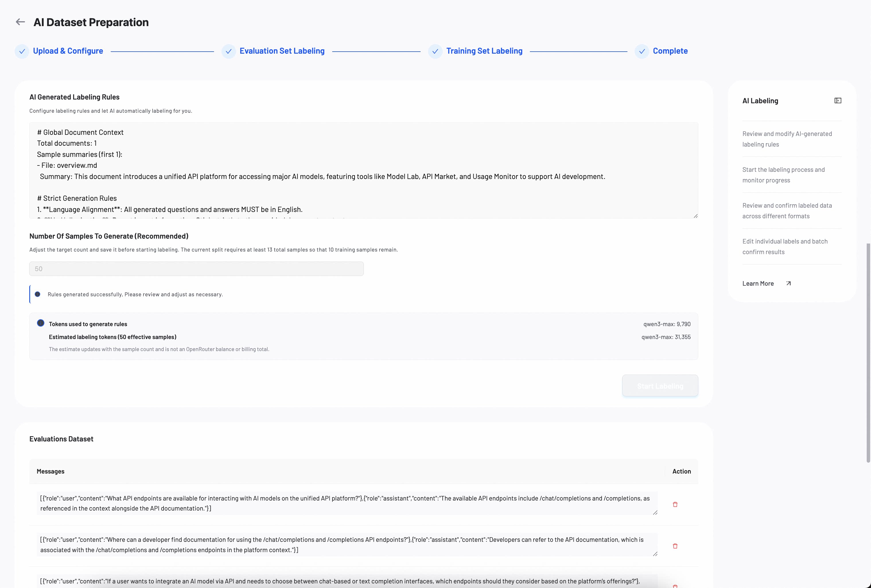This screenshot has width=871, height=588.
Task: Click the page vertical scrollbar
Action: point(868,353)
